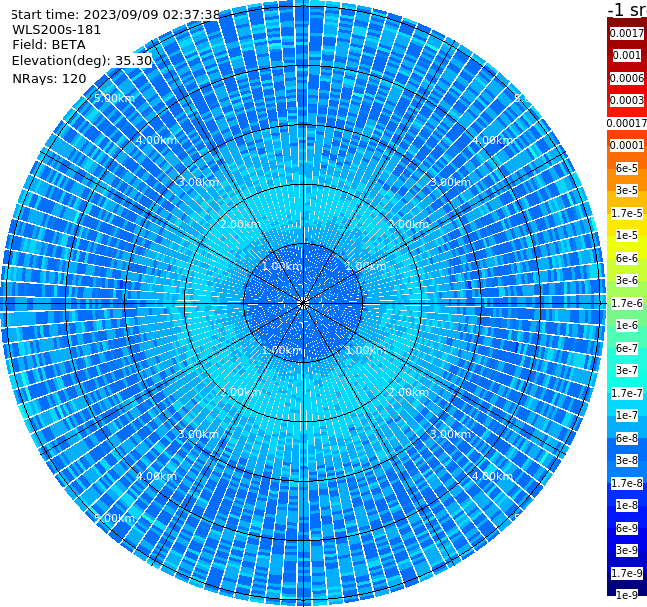Click the 6e-8 colorbar value
The height and width of the screenshot is (607, 647).
627,438
